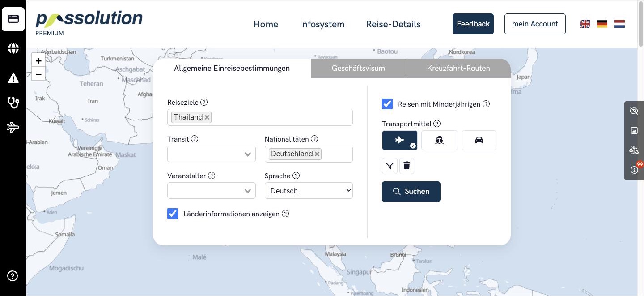Zoom out the map with minus button
644x296 pixels.
[x=38, y=74]
